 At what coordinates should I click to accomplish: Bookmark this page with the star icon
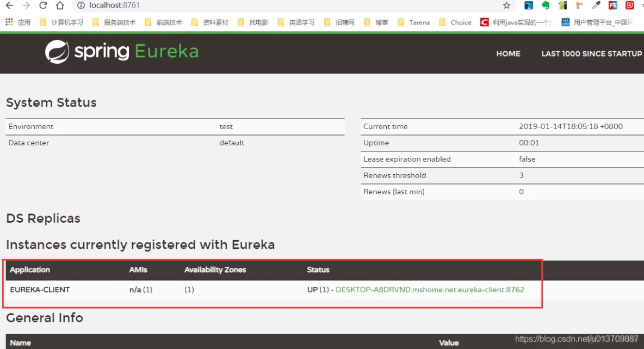point(506,5)
